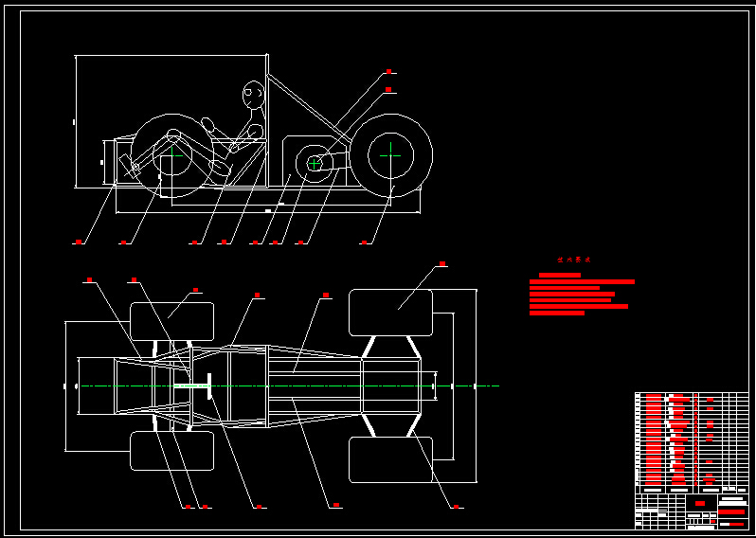Select the left wheel's green center mark in side view
This screenshot has width=756, height=538.
point(172,155)
